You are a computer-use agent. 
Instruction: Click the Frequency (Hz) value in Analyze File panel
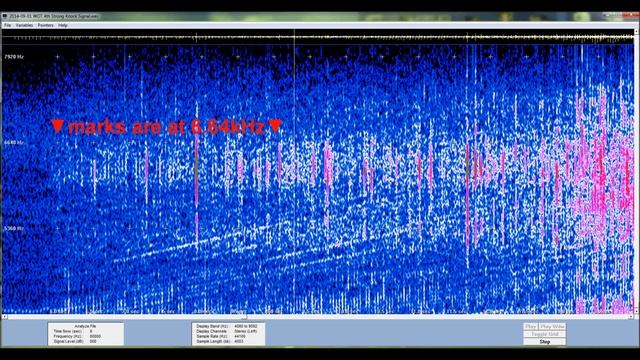(x=95, y=336)
